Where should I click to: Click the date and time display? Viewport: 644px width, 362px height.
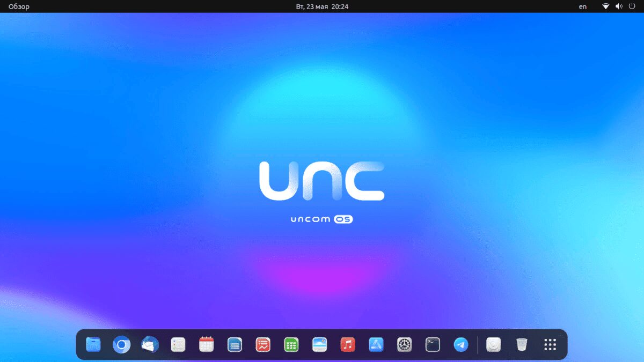(x=321, y=6)
